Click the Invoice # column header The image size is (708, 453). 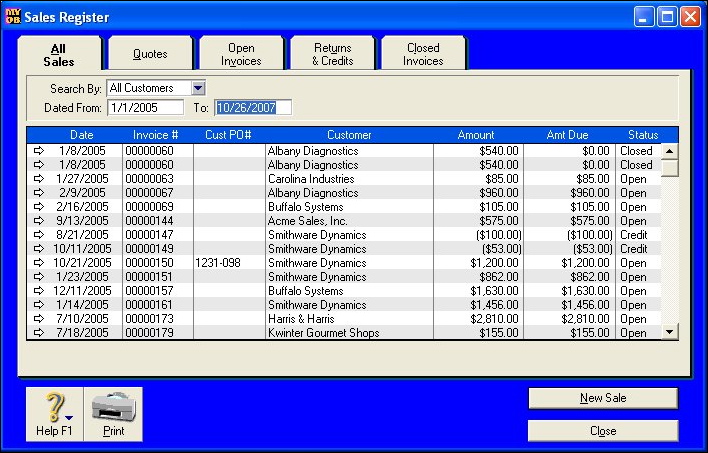coord(155,135)
